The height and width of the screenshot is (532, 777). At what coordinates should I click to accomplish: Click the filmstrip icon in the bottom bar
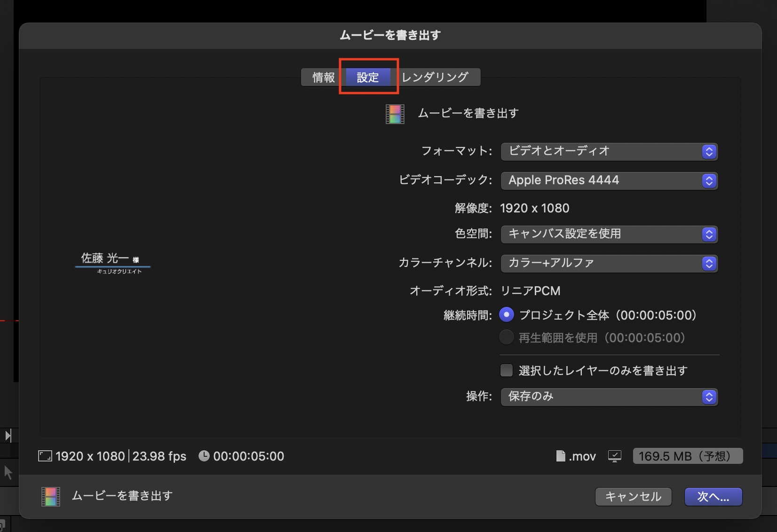pos(51,496)
